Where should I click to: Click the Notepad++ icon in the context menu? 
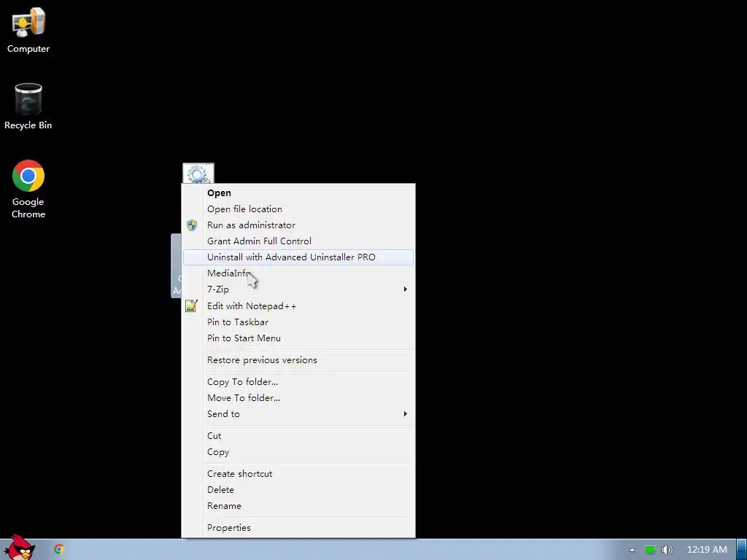(192, 306)
